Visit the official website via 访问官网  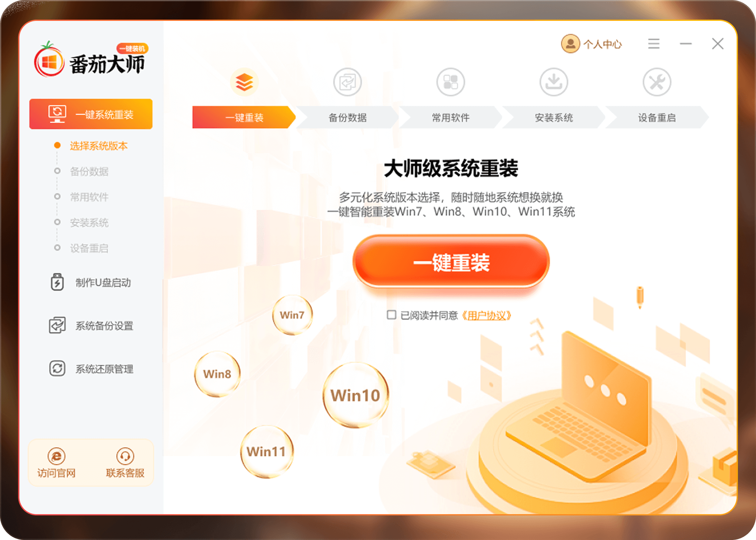[56, 463]
